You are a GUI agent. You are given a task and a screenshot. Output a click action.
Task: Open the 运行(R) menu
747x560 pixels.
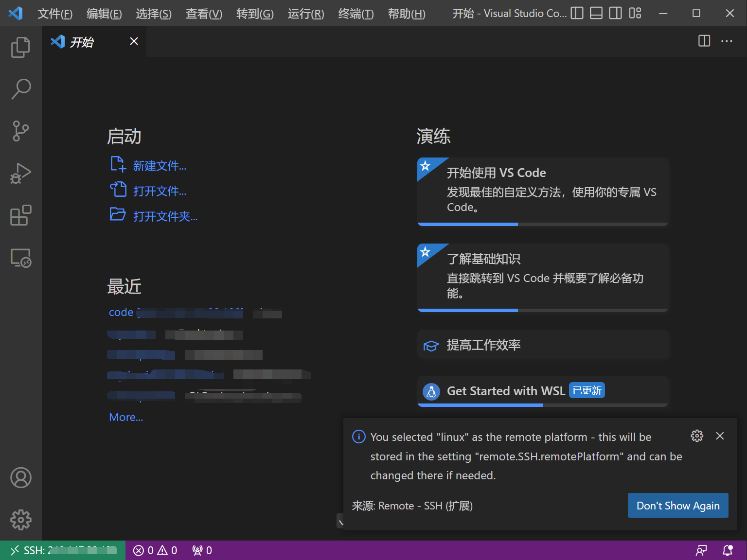(306, 14)
